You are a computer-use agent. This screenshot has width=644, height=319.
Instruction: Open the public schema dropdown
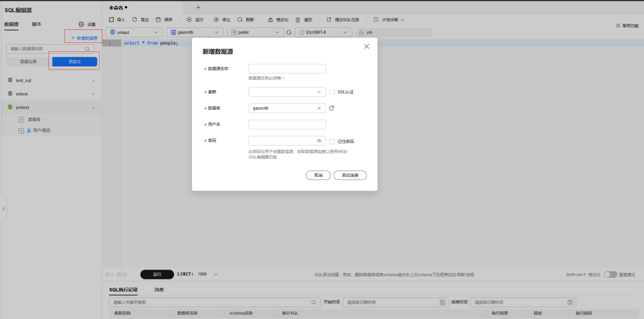point(255,32)
